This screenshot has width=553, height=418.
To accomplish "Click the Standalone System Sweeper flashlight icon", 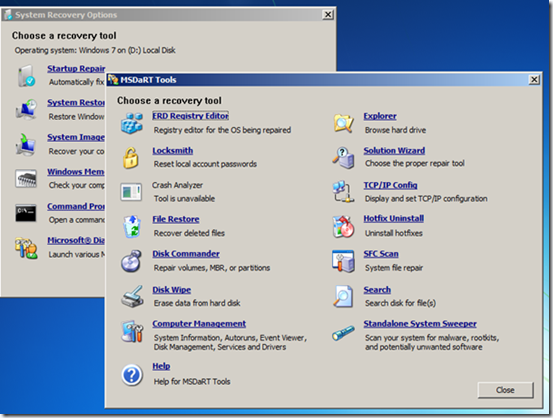I will [x=343, y=333].
